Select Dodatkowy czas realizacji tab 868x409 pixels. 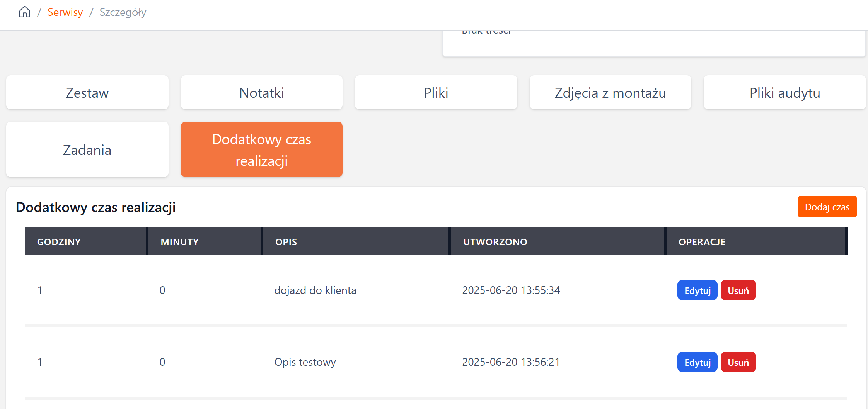[x=262, y=150]
